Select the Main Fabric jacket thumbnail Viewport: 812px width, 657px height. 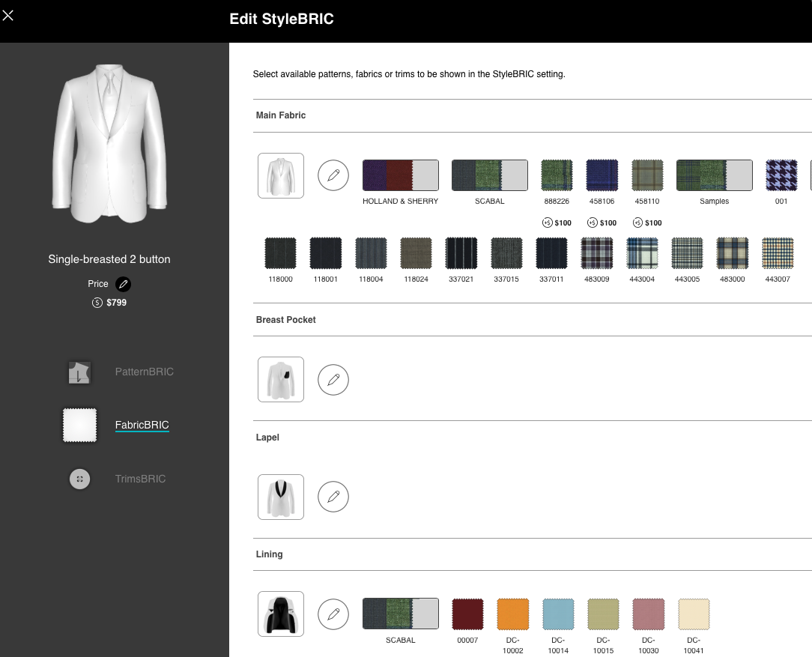click(281, 175)
